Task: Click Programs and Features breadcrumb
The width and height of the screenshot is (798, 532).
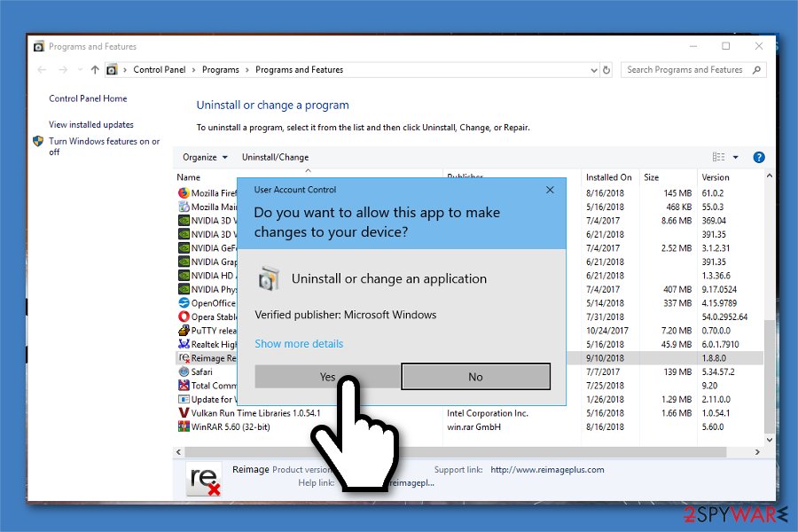Action: (x=300, y=70)
